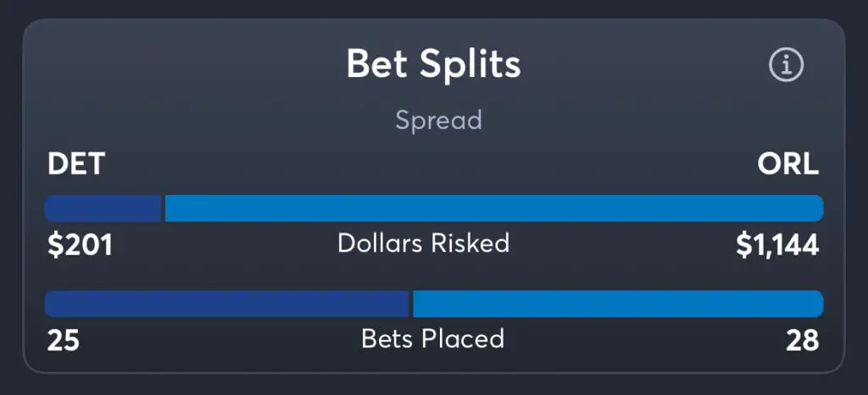868x395 pixels.
Task: Click divider gap in dollars risked bar
Action: click(164, 208)
